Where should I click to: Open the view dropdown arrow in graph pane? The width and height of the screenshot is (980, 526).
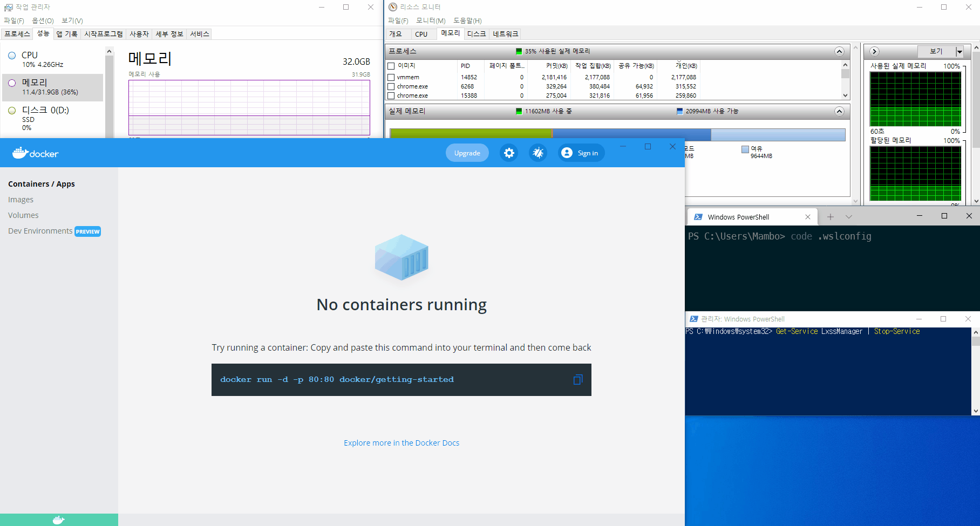click(959, 51)
